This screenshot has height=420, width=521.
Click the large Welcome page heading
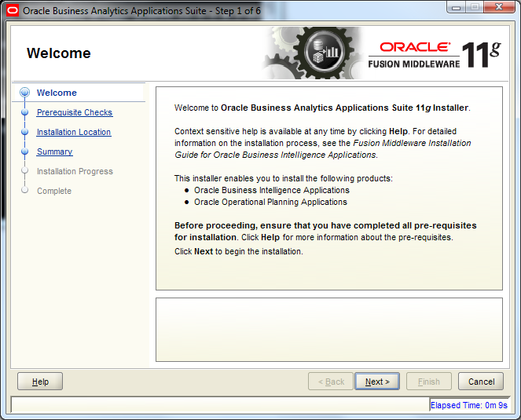pos(59,53)
